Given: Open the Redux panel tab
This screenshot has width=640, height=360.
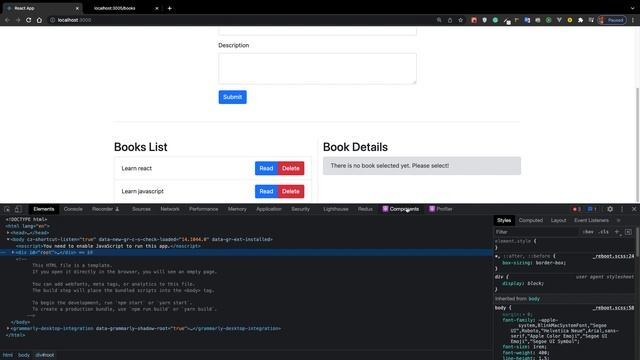Looking at the screenshot, I should tap(365, 209).
